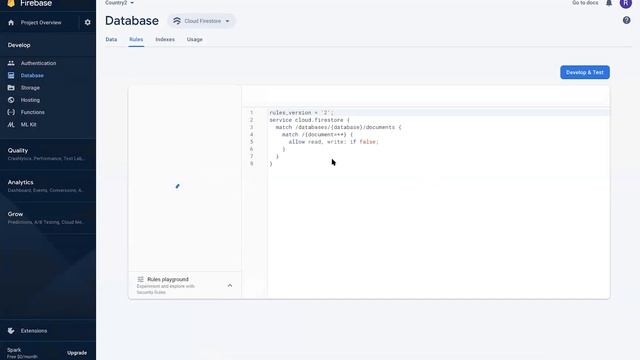Open the Authentication menu item
This screenshot has width=640, height=360.
click(x=38, y=63)
